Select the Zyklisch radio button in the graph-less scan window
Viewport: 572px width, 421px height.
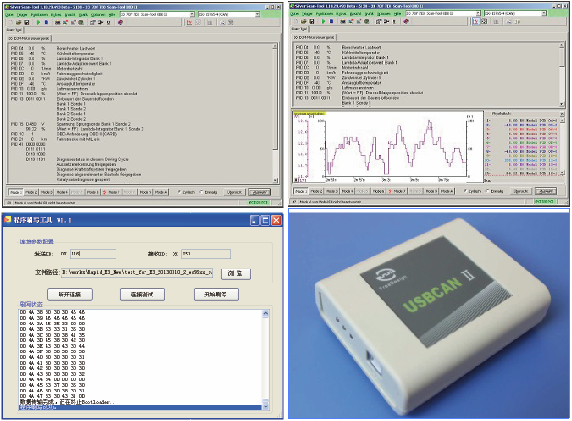click(x=179, y=192)
